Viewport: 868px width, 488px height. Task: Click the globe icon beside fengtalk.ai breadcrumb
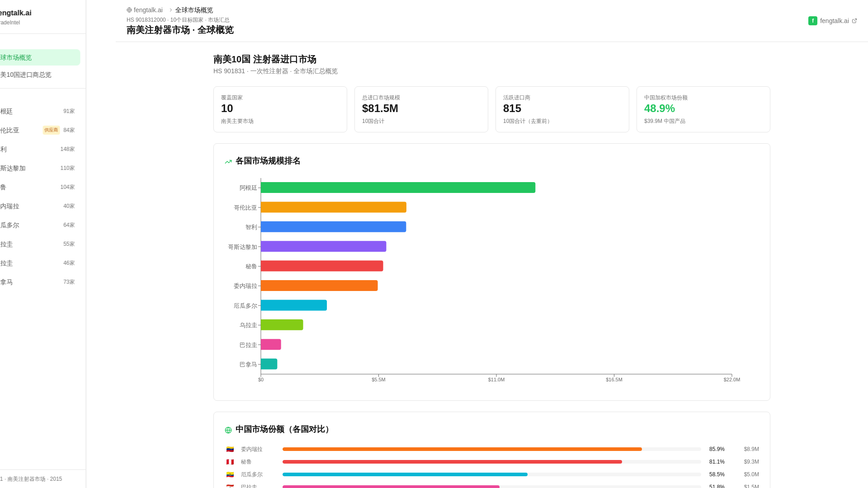(x=129, y=10)
